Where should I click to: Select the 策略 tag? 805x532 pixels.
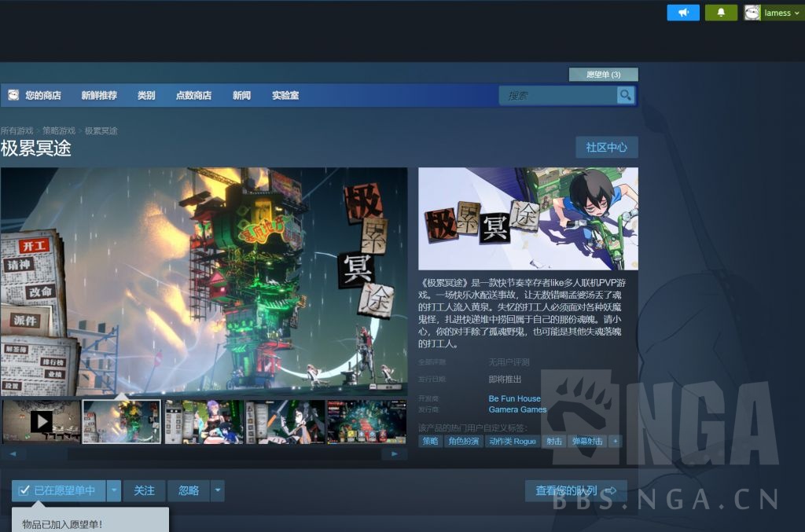coord(430,441)
